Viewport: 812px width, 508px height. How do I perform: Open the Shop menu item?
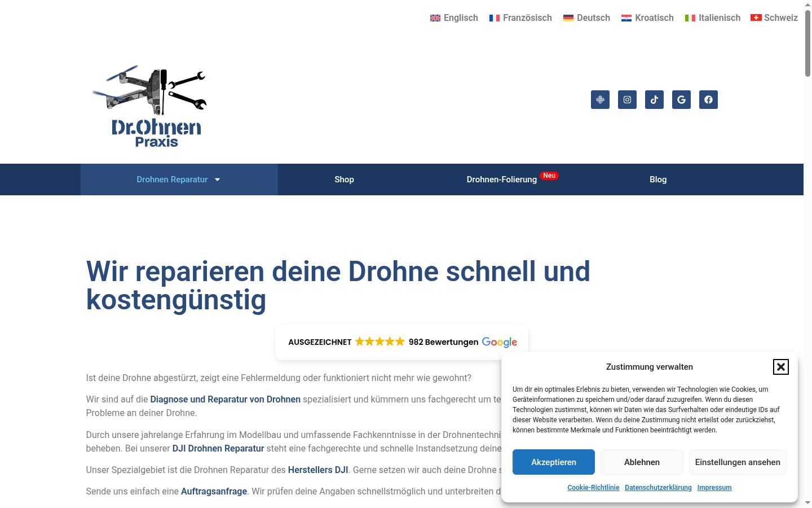(x=344, y=179)
